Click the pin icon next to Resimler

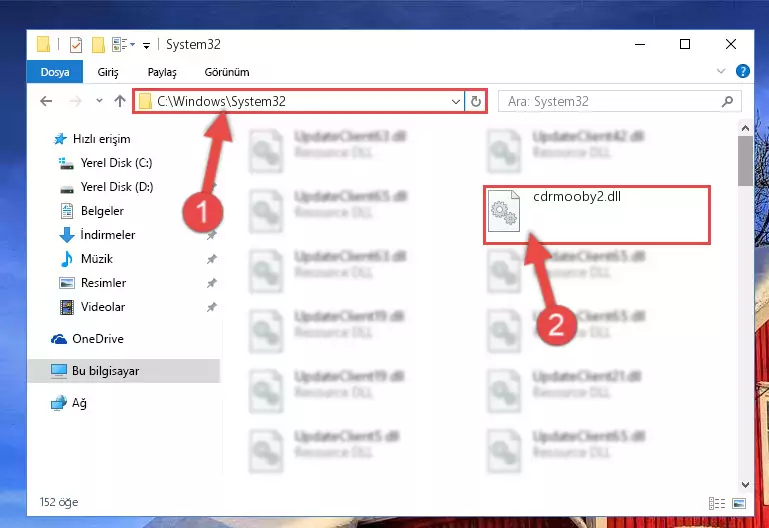point(211,283)
